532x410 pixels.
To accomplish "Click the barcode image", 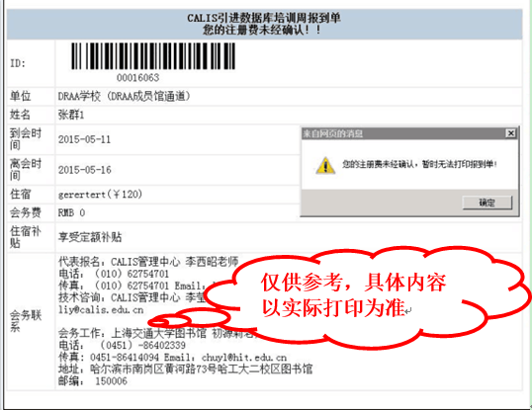I will click(153, 56).
